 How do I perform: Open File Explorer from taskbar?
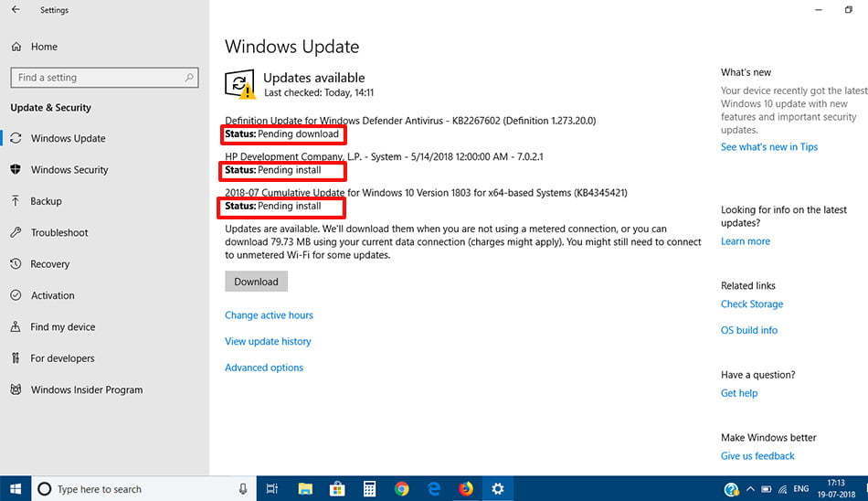pos(305,489)
